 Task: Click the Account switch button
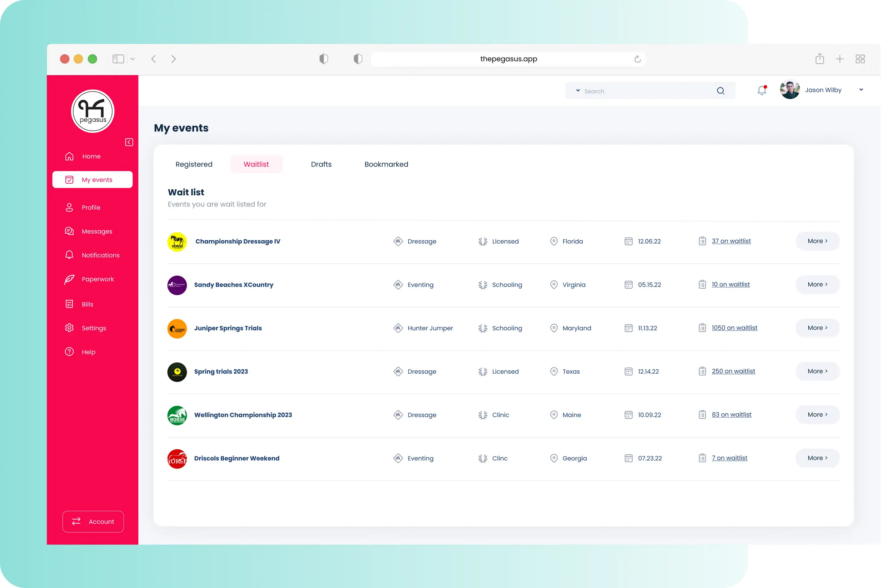click(x=93, y=522)
